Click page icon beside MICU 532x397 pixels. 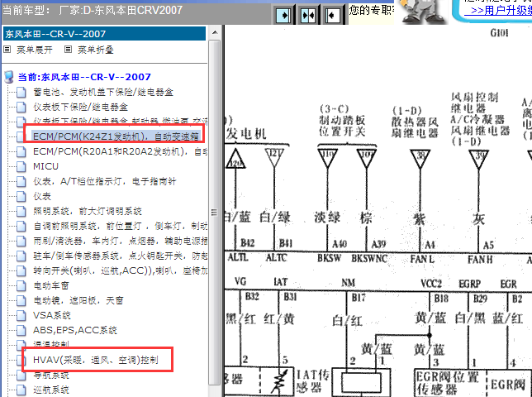(x=21, y=166)
